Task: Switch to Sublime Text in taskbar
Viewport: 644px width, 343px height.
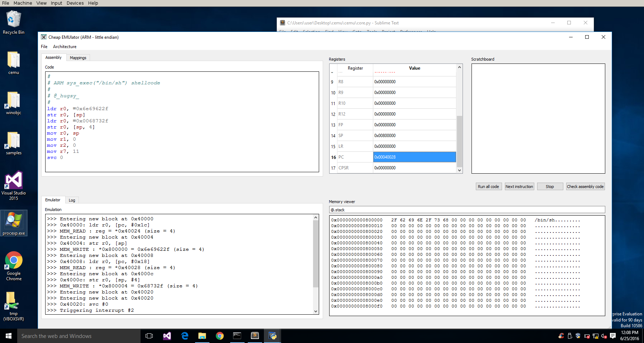Action: (x=255, y=336)
